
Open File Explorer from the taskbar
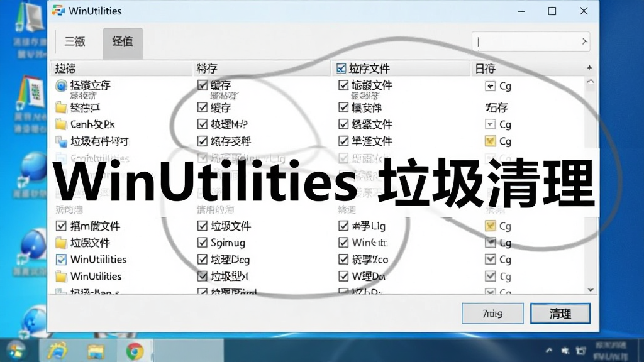[x=96, y=352]
